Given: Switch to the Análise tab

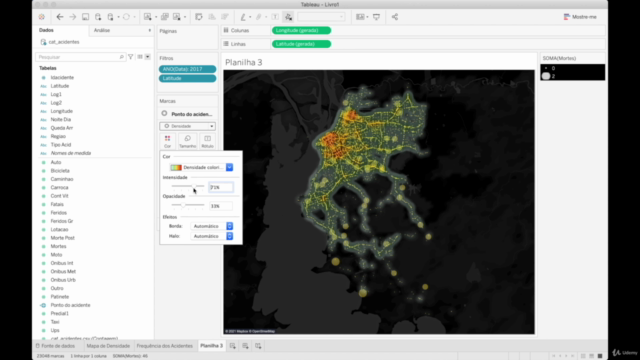Looking at the screenshot, I should 102,30.
